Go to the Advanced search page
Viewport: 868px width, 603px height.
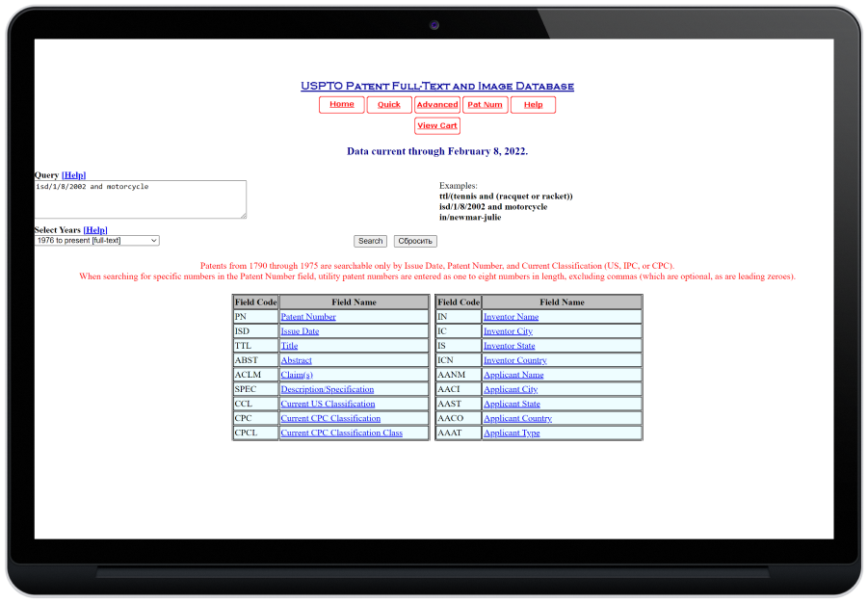(437, 105)
